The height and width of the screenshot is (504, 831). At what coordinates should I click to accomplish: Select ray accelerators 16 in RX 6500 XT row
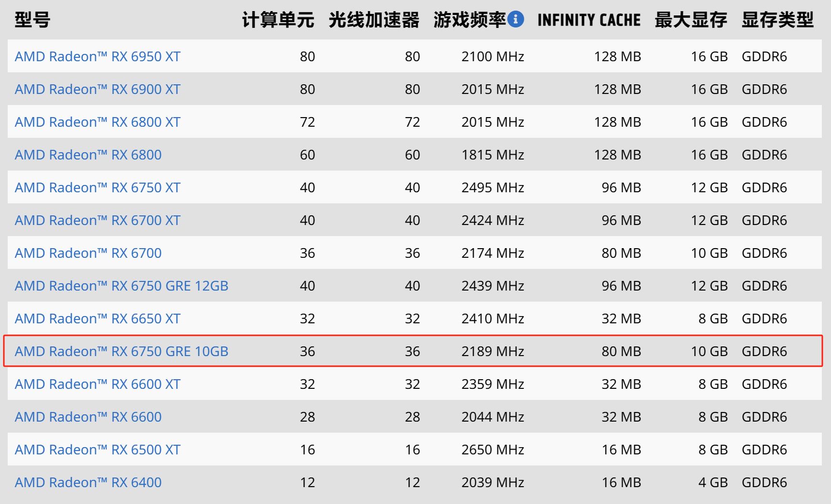coord(412,450)
